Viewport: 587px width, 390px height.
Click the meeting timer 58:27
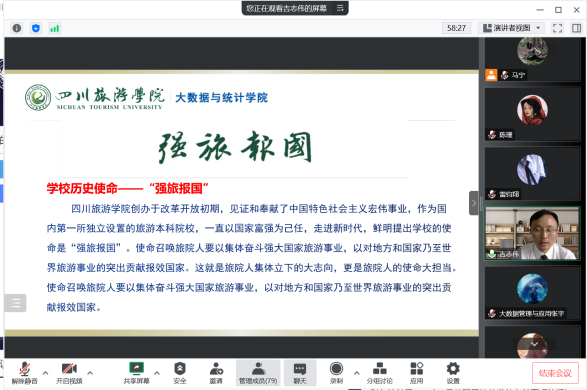(456, 28)
